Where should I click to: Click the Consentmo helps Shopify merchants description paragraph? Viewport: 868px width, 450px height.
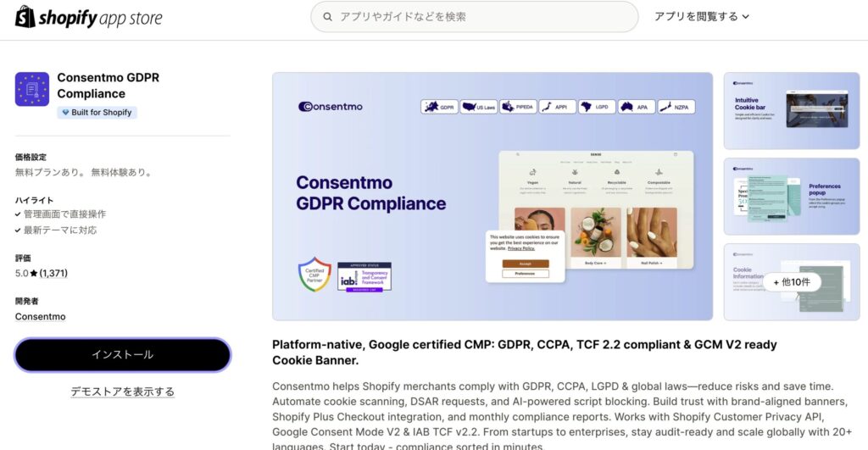[562, 415]
